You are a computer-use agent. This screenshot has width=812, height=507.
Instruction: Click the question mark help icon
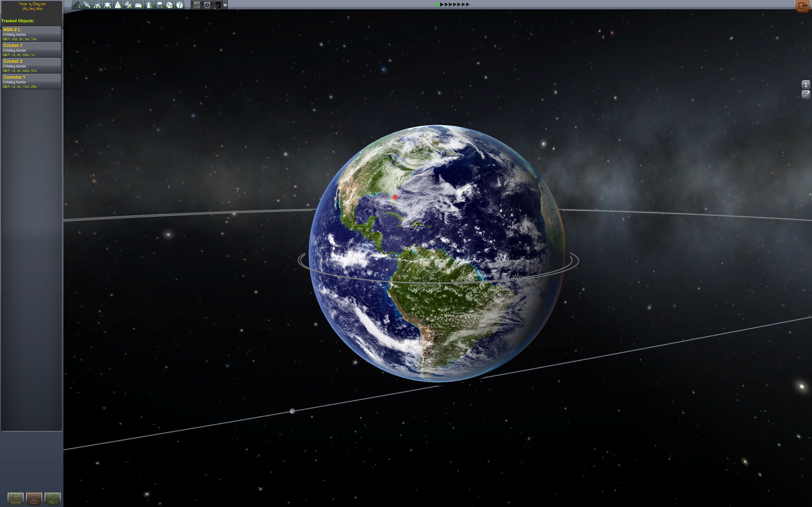coord(180,5)
